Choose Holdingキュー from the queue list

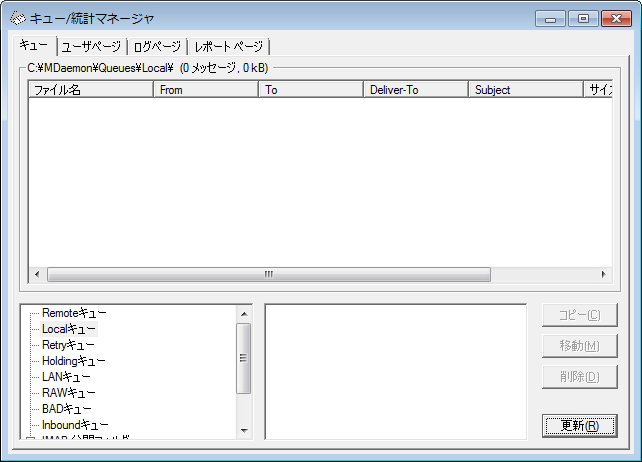coord(73,361)
